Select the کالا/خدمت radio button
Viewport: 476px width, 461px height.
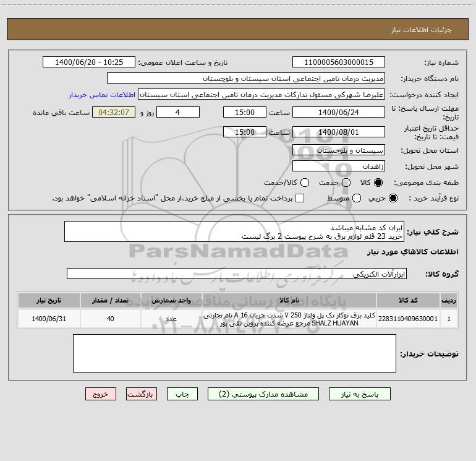click(305, 183)
